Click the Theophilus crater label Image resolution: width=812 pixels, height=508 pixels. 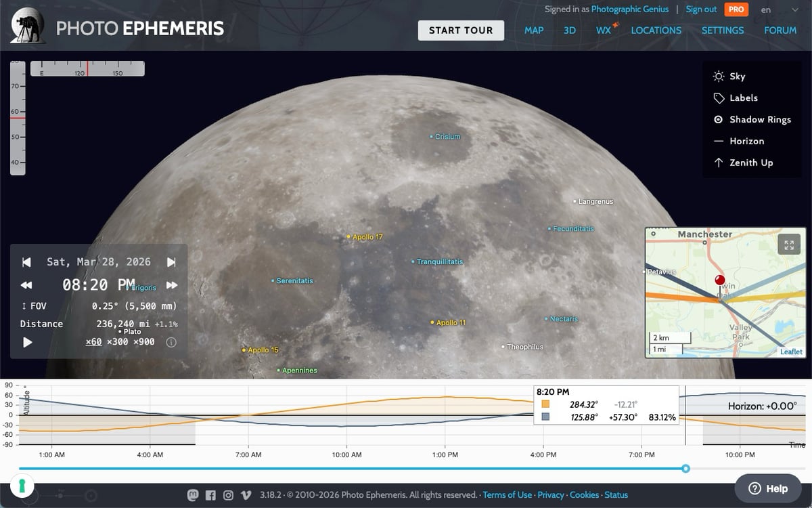522,347
